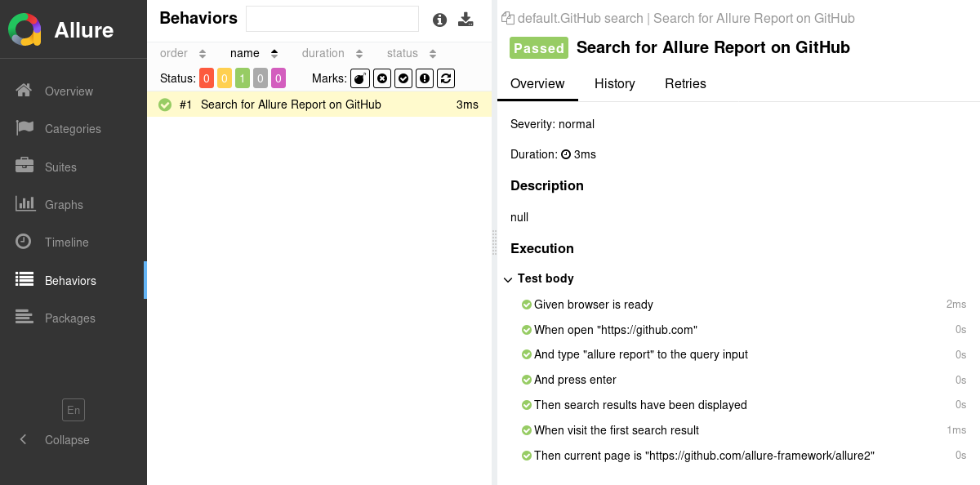Open the Packages section
980x485 pixels.
pos(69,318)
